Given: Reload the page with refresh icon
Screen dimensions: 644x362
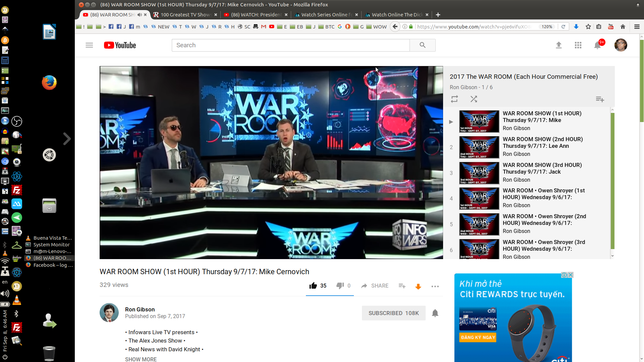Looking at the screenshot, I should pos(563,26).
